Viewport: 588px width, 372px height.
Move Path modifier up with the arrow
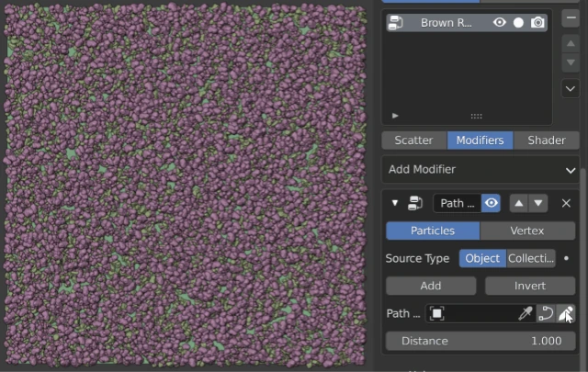[519, 203]
